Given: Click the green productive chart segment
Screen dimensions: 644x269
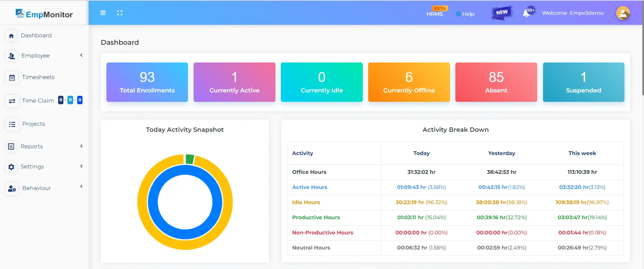Looking at the screenshot, I should [x=190, y=159].
